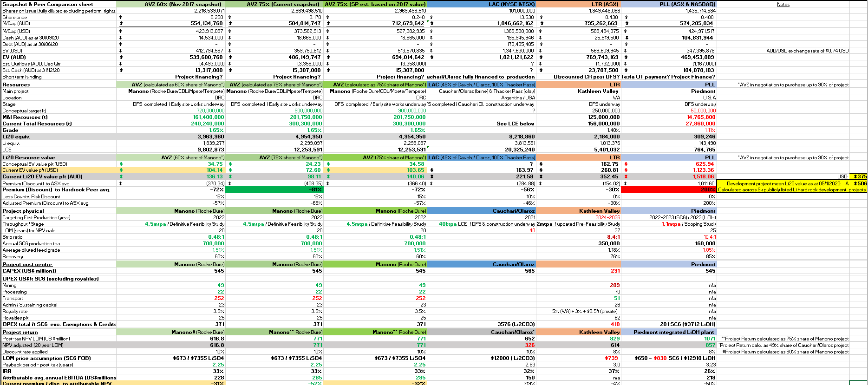Select LTR strip ratio '8.4:1'
This screenshot has height=385, width=868.
(613, 237)
